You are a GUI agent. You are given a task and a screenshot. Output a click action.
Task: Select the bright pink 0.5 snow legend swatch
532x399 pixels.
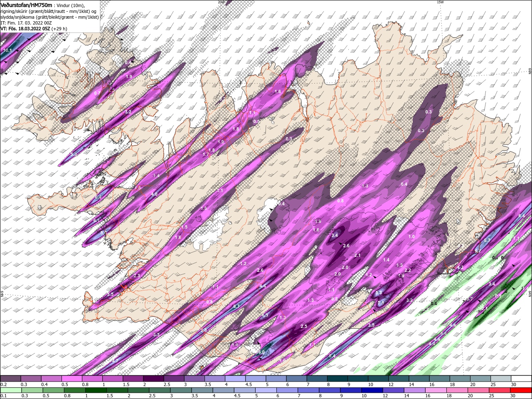tap(71, 379)
